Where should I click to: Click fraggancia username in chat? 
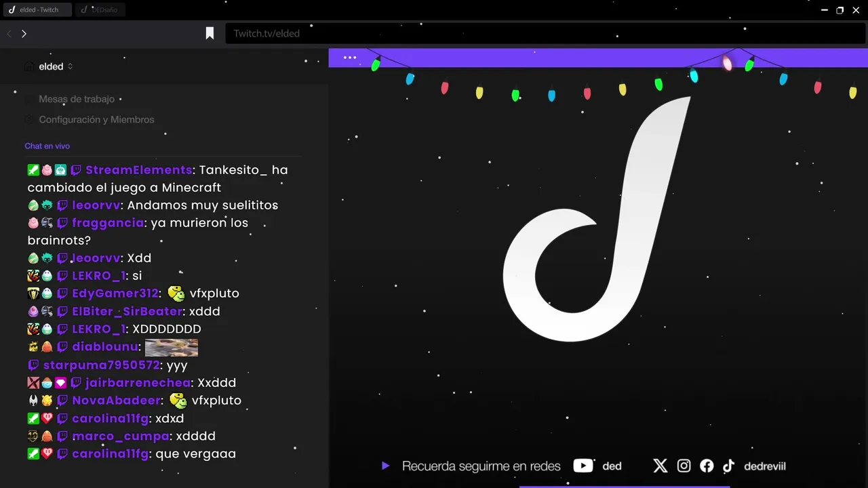pyautogui.click(x=108, y=222)
